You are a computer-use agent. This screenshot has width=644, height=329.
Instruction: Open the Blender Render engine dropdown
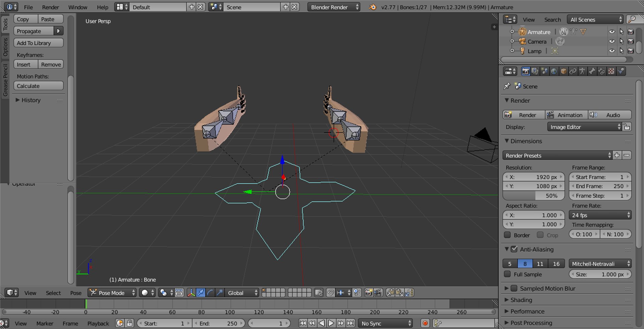tap(334, 7)
